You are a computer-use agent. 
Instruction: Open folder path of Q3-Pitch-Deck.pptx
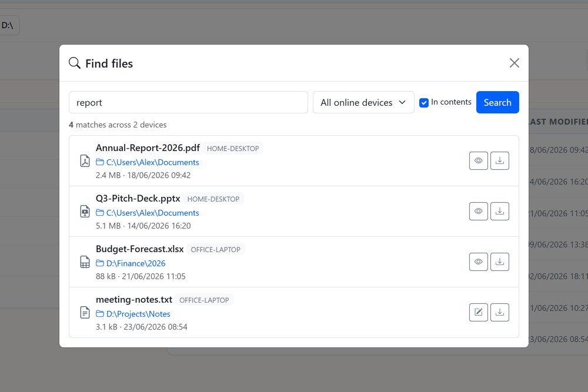tap(148, 213)
